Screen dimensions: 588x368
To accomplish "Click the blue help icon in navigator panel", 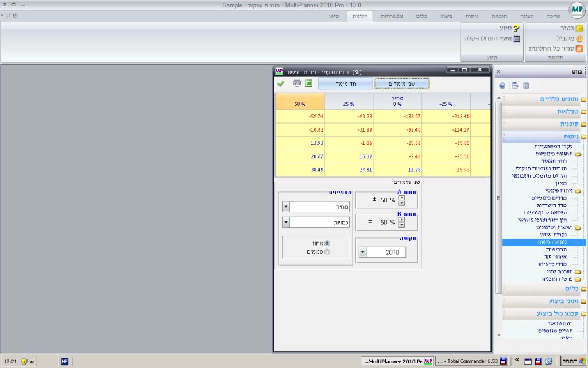I will pyautogui.click(x=502, y=86).
